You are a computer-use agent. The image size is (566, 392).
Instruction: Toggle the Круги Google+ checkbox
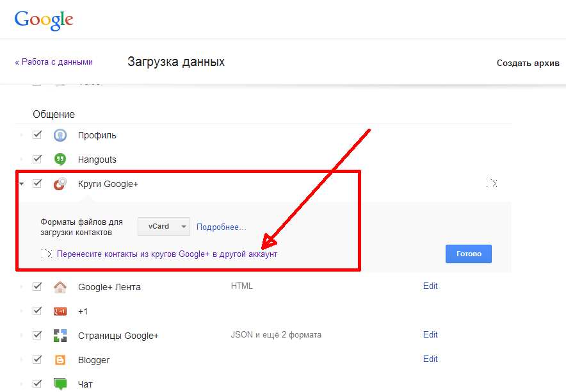coord(37,183)
